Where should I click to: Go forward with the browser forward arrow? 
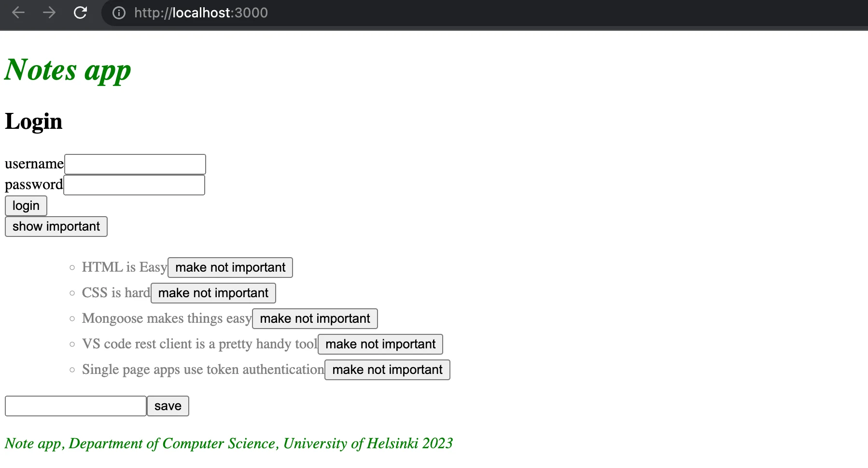tap(49, 13)
